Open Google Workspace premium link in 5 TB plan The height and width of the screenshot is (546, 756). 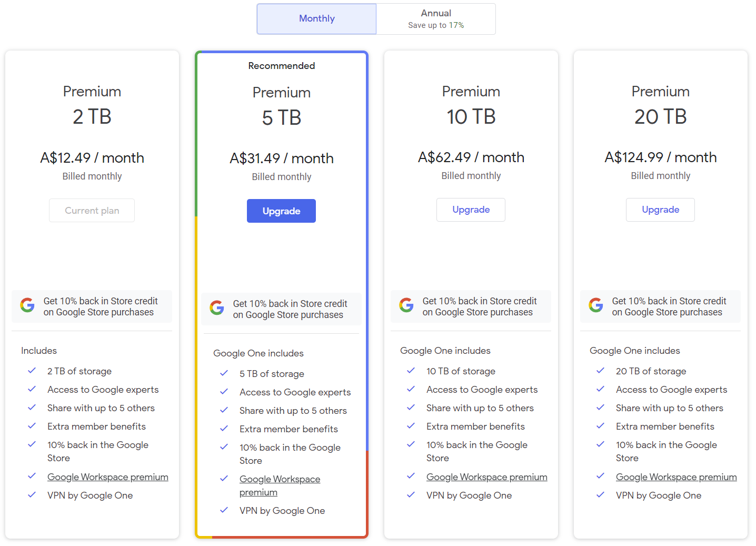tap(280, 480)
